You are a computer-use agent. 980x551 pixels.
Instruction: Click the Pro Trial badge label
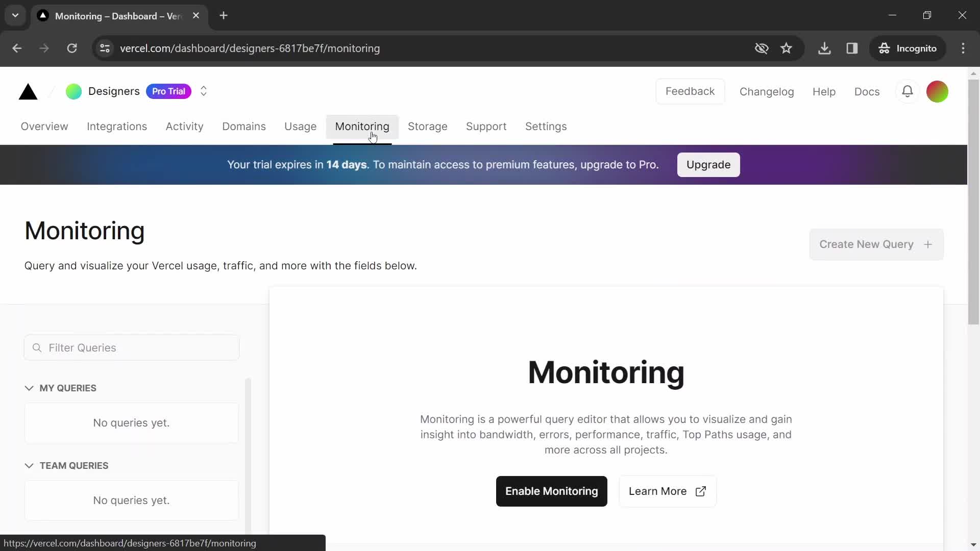click(168, 91)
